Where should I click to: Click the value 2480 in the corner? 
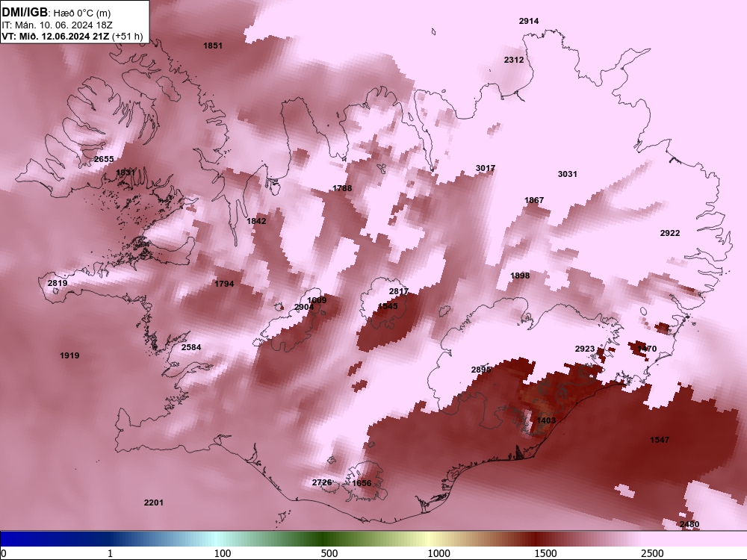[689, 524]
